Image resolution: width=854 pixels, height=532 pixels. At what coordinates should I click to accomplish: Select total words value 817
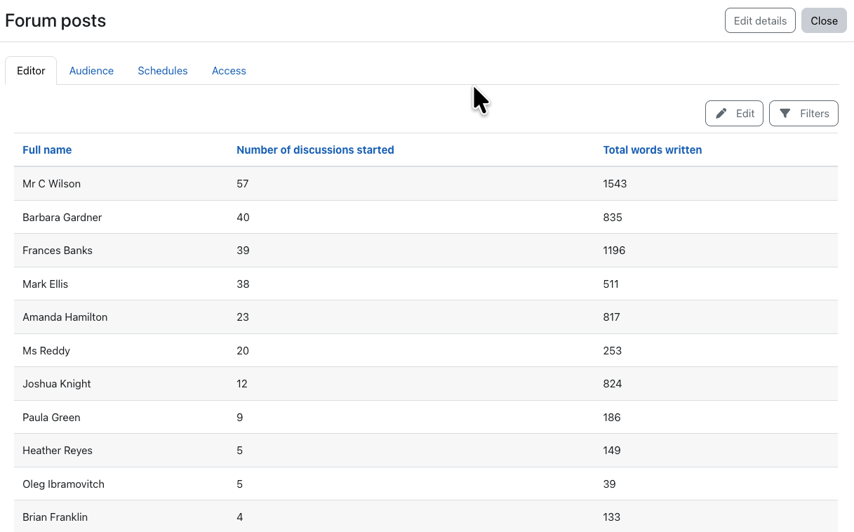pyautogui.click(x=611, y=317)
